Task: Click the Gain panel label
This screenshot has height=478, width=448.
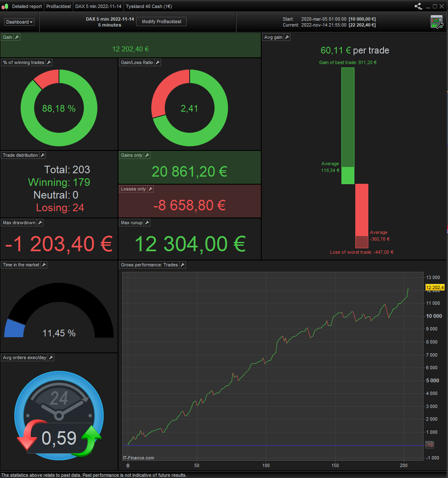Action: click(8, 37)
